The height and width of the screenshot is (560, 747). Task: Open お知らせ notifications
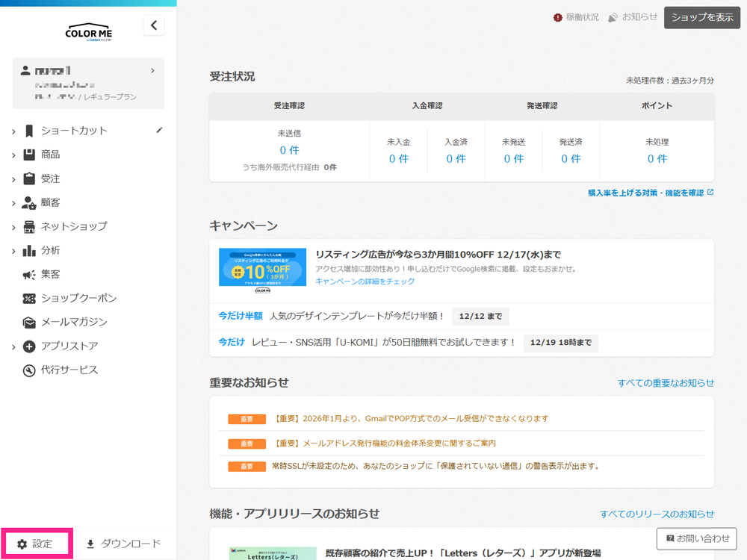tap(632, 17)
